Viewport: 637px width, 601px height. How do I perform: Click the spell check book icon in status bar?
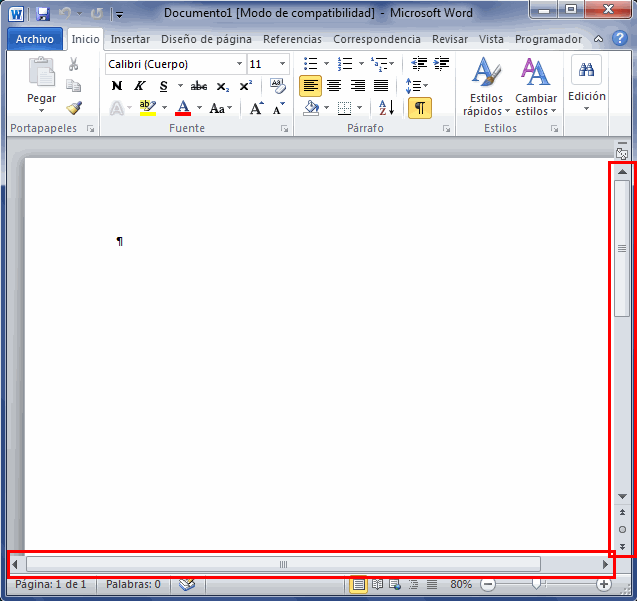(187, 584)
